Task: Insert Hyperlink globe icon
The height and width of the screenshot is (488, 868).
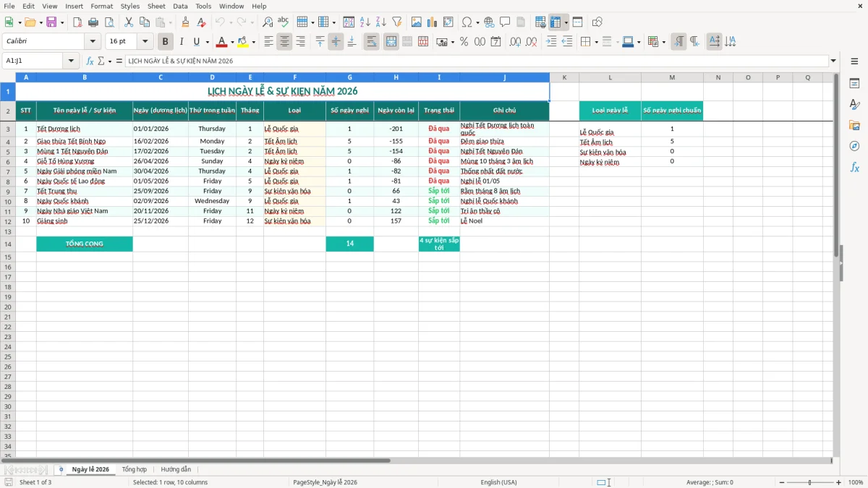Action: point(489,22)
